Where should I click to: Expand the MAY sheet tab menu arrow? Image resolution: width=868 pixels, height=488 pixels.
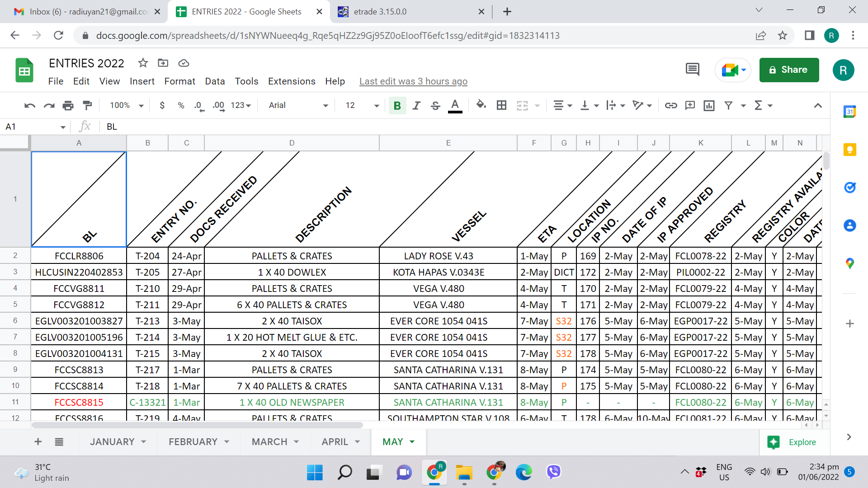point(412,441)
